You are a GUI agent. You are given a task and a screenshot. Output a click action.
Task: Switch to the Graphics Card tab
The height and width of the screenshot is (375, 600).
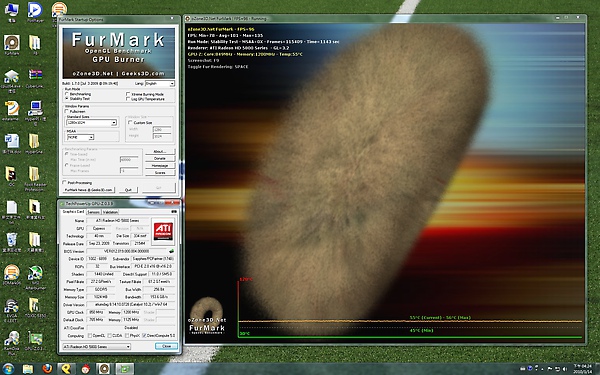[x=73, y=212]
